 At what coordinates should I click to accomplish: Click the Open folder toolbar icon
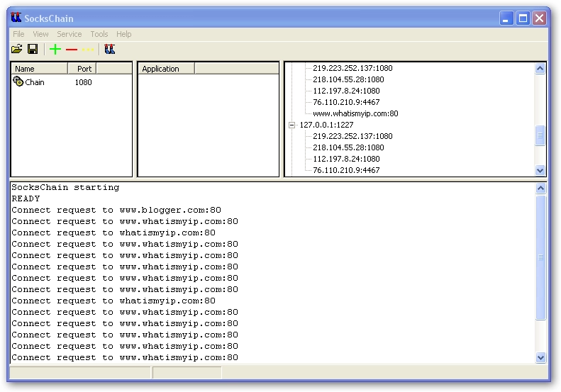pos(16,49)
